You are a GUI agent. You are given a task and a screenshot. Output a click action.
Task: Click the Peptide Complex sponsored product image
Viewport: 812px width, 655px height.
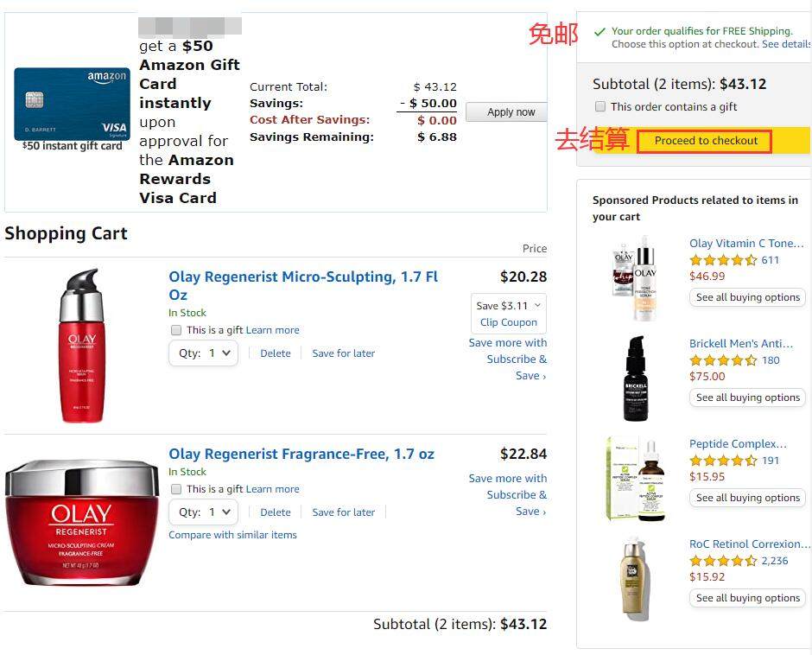(x=636, y=479)
